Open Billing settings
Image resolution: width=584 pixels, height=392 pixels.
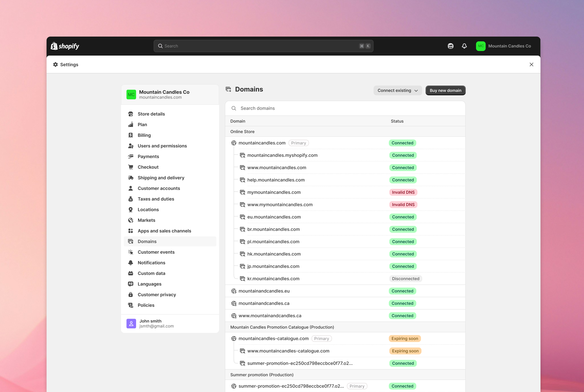click(170, 135)
